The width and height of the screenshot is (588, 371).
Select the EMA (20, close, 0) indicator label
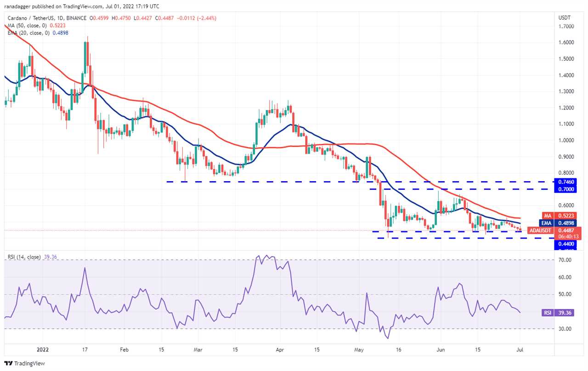coord(29,33)
